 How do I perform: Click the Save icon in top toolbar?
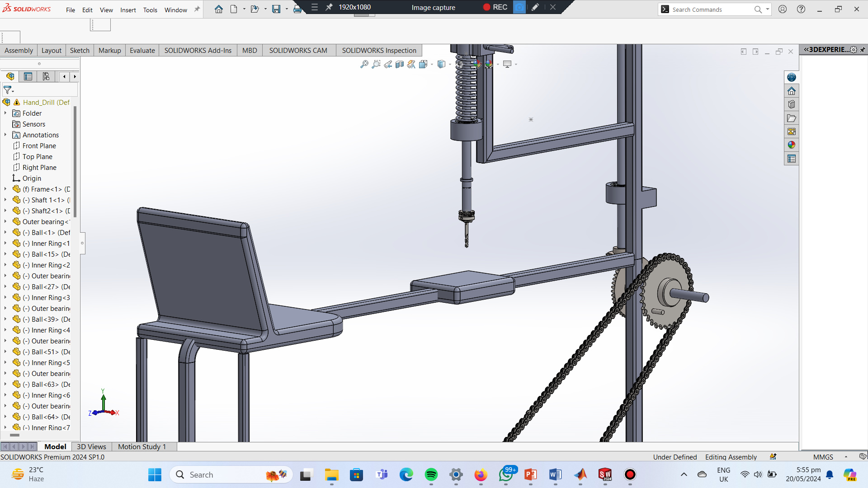click(x=276, y=9)
